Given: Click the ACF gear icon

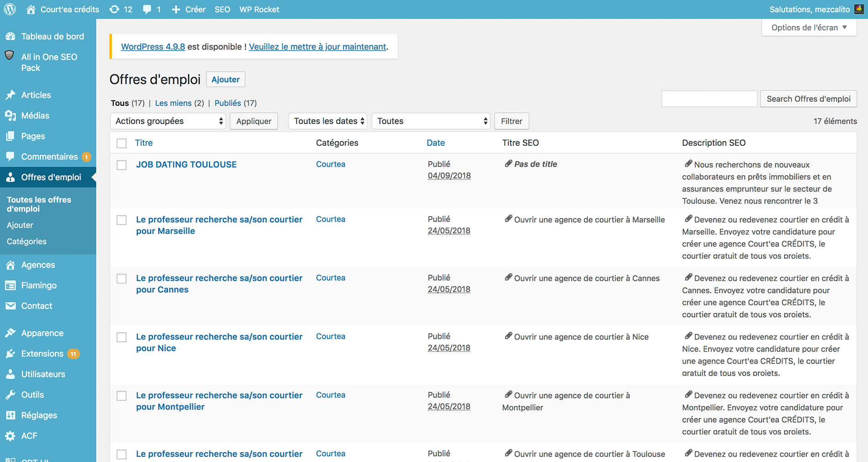Looking at the screenshot, I should coord(10,435).
